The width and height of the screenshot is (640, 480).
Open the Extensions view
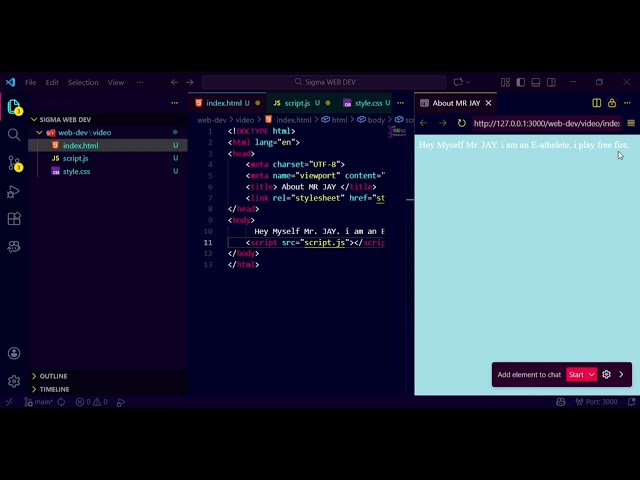click(14, 219)
